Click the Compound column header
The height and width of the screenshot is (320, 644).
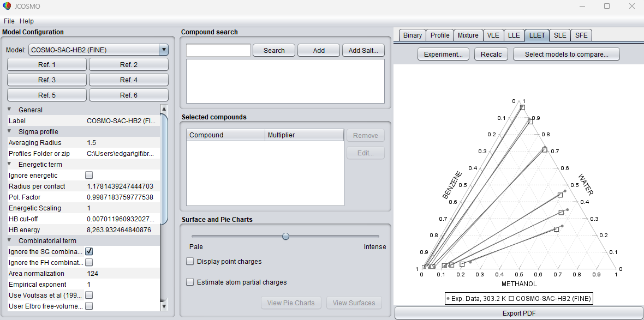[x=226, y=135]
